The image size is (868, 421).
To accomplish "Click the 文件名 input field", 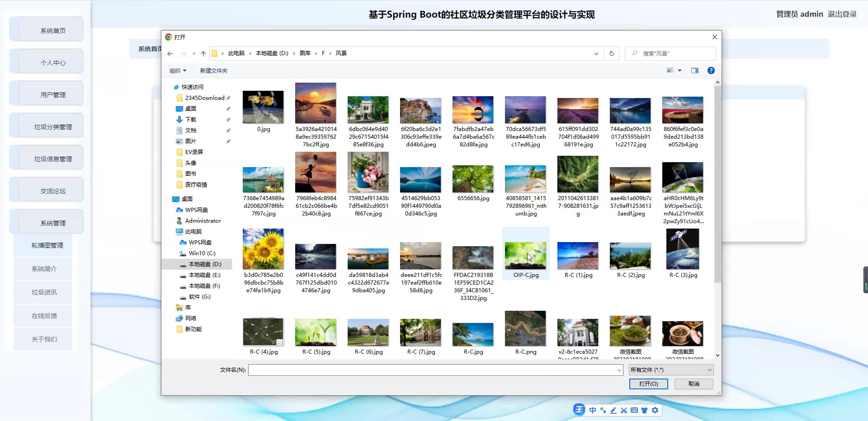I will (432, 370).
